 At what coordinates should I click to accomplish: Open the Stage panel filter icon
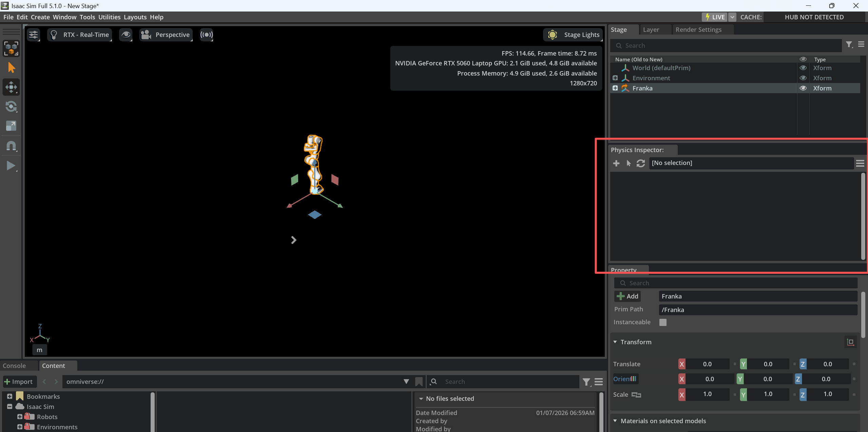pyautogui.click(x=849, y=45)
